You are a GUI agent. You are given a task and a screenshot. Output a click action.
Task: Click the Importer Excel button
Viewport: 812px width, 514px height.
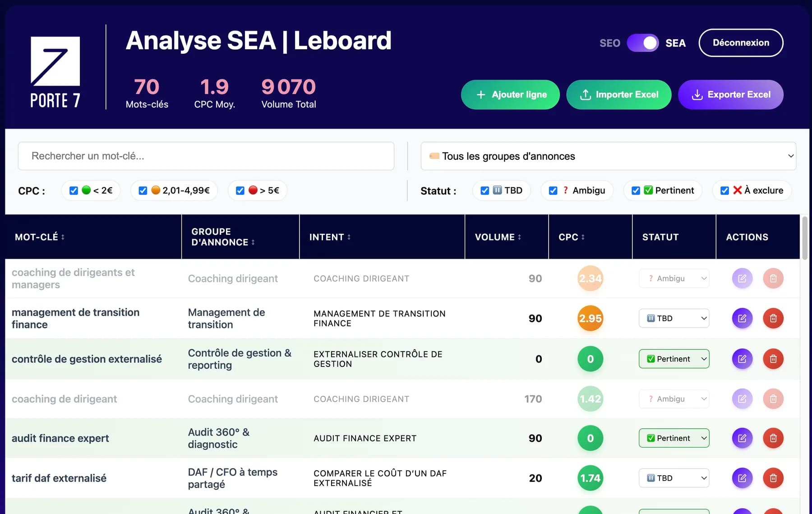tap(618, 95)
